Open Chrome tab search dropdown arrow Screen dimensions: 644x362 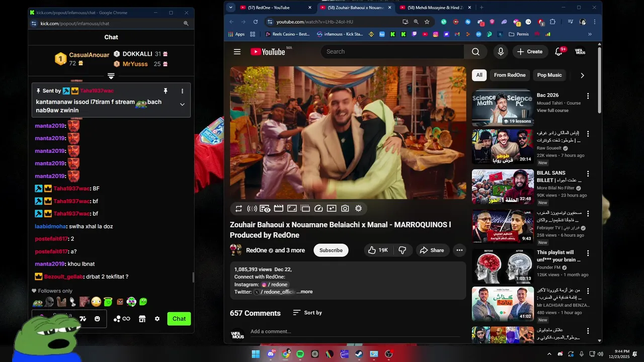(230, 8)
